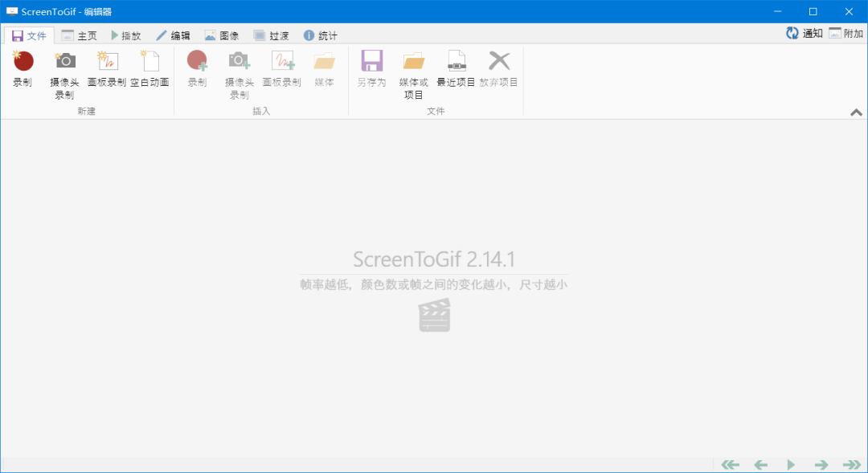Click the 附加 extras button
The width and height of the screenshot is (868, 473).
[x=845, y=34]
